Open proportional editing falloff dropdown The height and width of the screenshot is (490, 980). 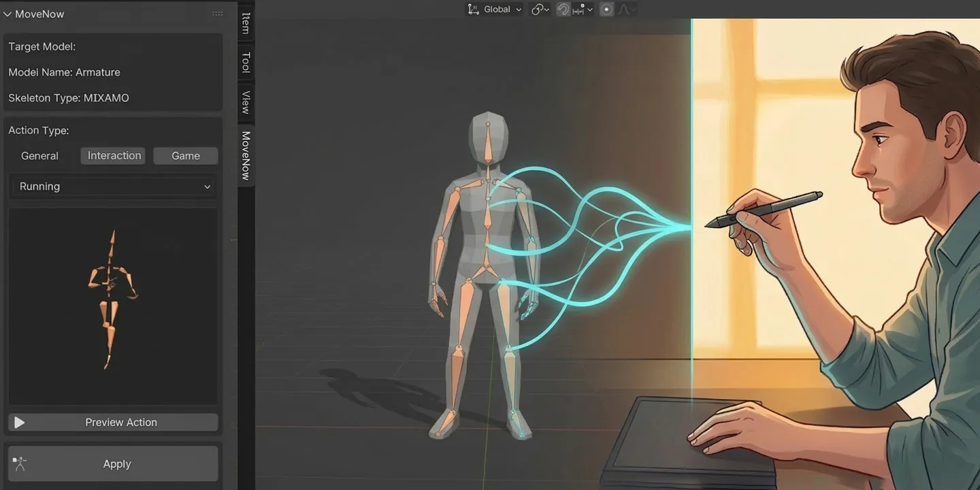[x=627, y=10]
